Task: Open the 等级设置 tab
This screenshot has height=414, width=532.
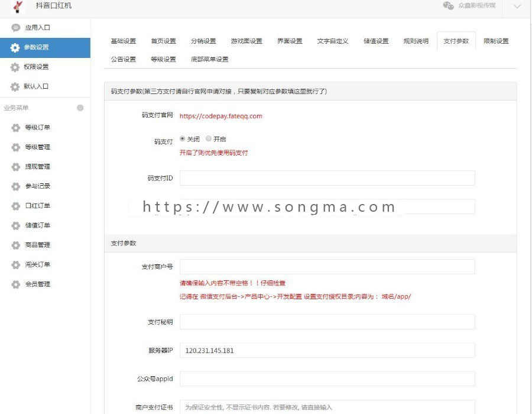Action: (x=163, y=59)
